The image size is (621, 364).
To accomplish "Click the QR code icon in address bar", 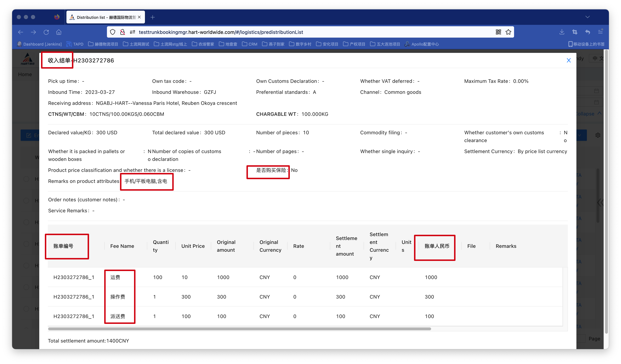I will [498, 32].
